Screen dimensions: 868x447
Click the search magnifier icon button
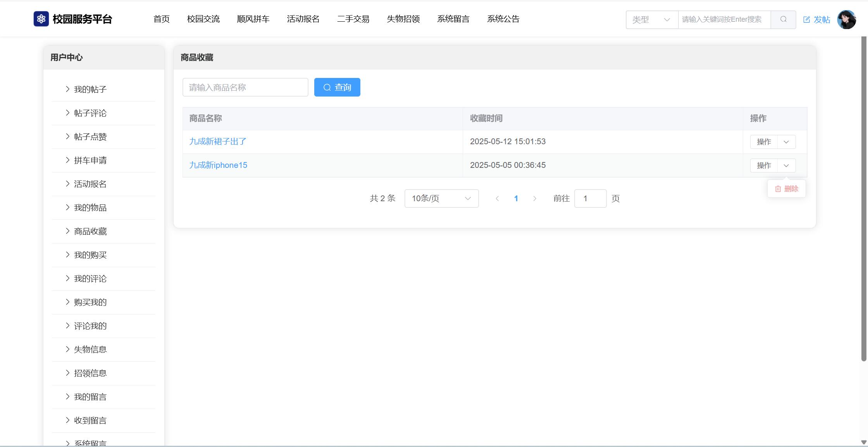(783, 19)
